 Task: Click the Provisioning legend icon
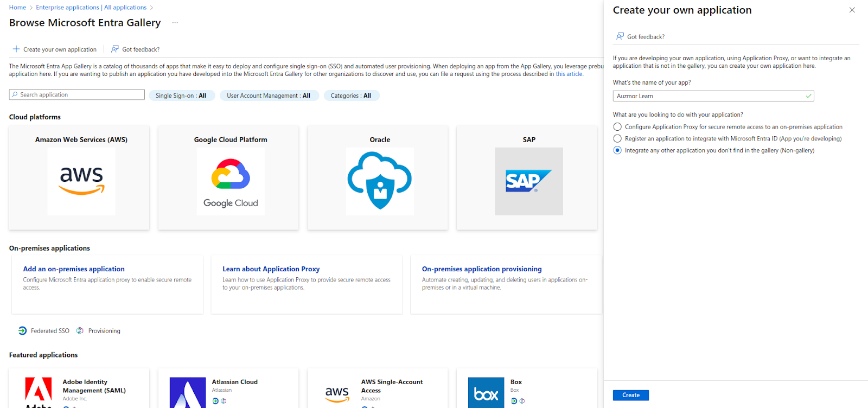80,330
